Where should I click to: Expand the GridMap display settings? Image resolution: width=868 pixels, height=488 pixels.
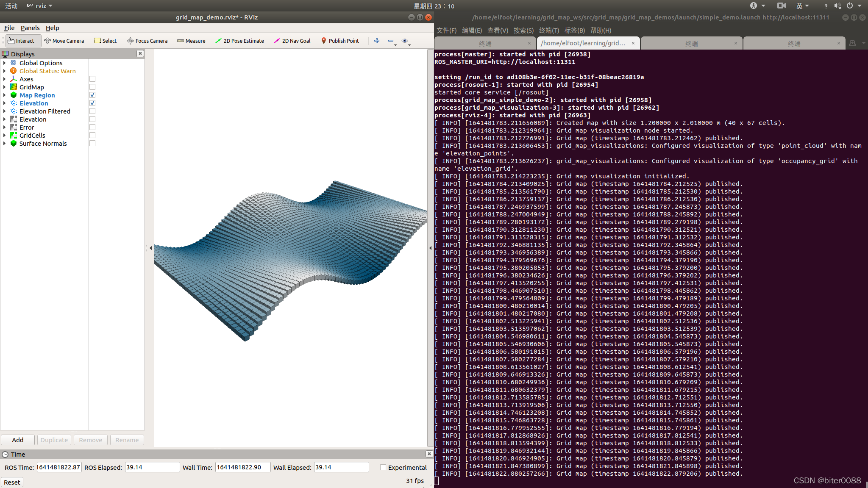pos(4,87)
